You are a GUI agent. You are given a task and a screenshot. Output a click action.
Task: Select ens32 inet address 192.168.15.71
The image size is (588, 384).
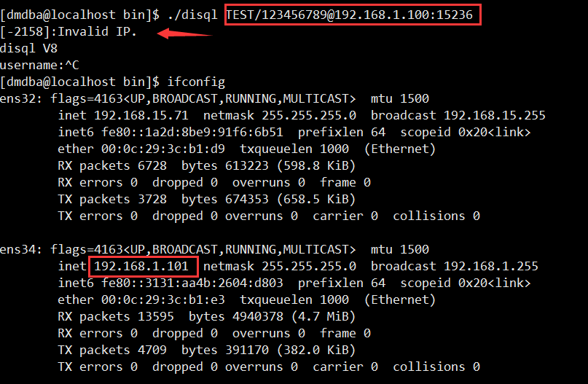click(x=141, y=116)
